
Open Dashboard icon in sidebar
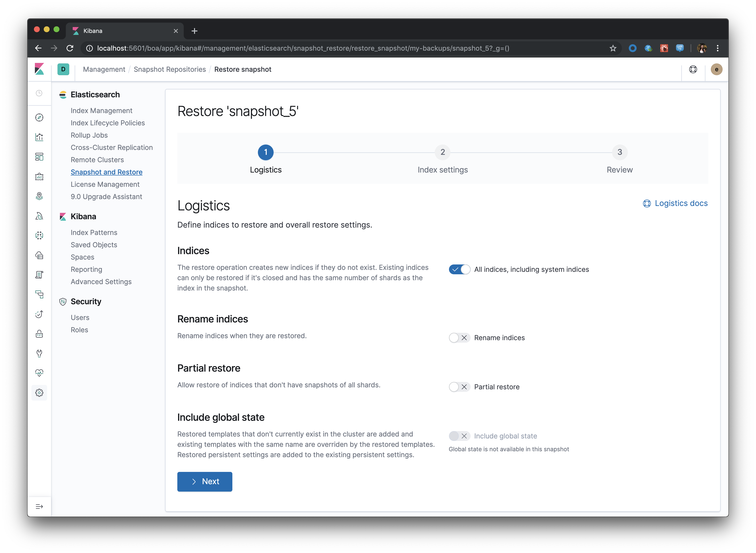[x=39, y=157]
